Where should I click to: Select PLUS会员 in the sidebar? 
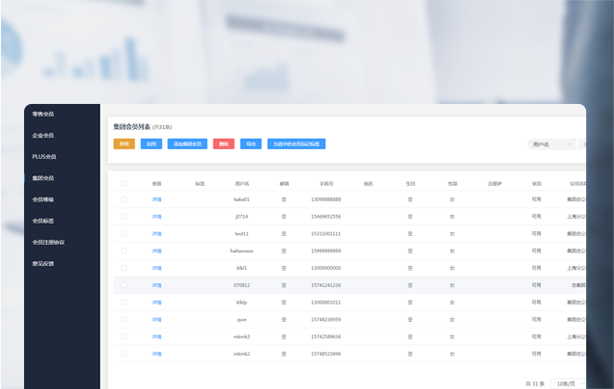tap(44, 156)
